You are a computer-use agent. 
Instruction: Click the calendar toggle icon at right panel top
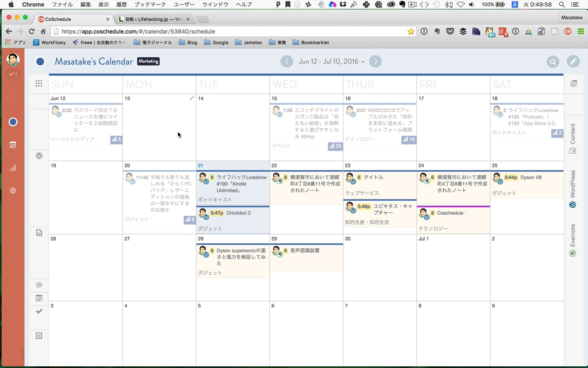click(574, 83)
